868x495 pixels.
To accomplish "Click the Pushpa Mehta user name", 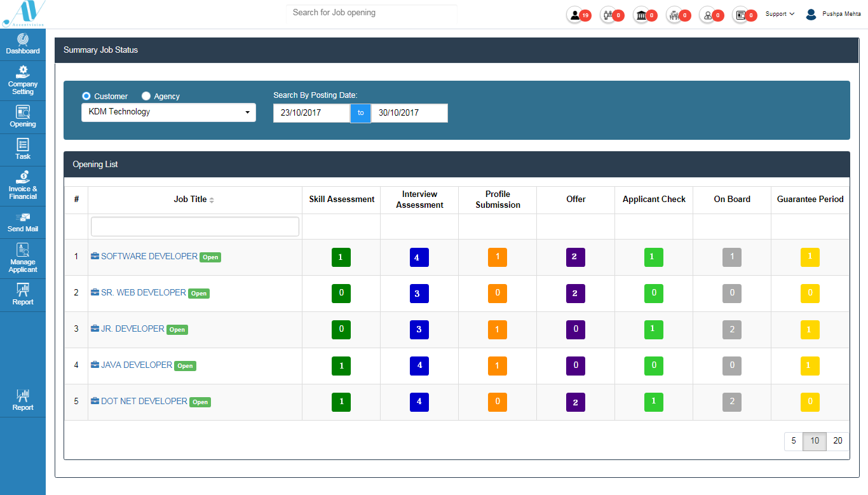I will coord(841,14).
